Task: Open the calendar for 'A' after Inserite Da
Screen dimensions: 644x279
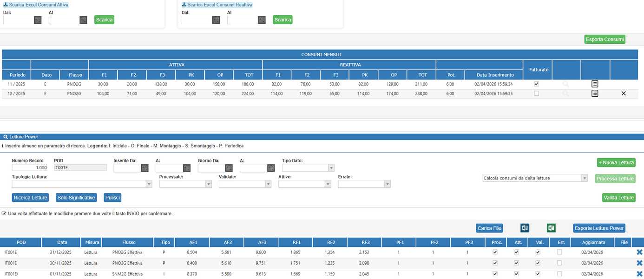Action: [187, 168]
